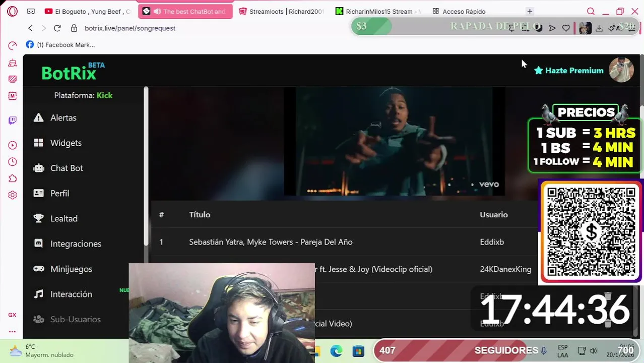
Task: Open the weather widget on taskbar
Action: 42,351
